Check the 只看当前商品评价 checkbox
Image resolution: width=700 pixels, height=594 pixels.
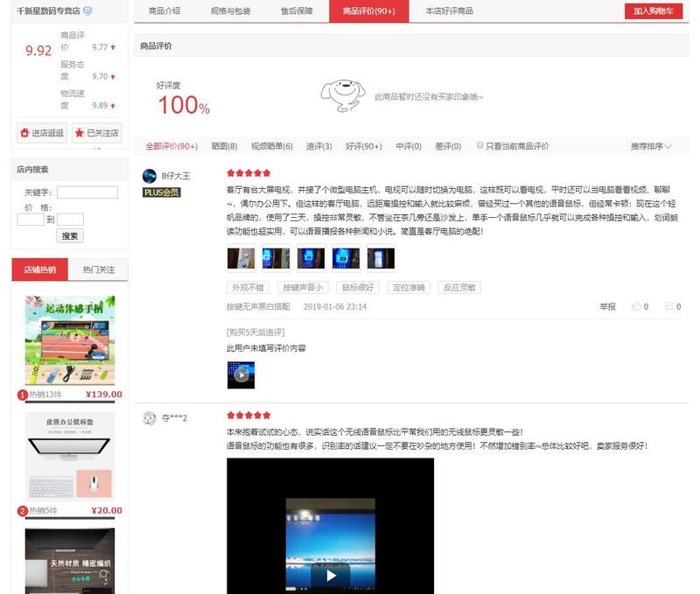click(478, 146)
